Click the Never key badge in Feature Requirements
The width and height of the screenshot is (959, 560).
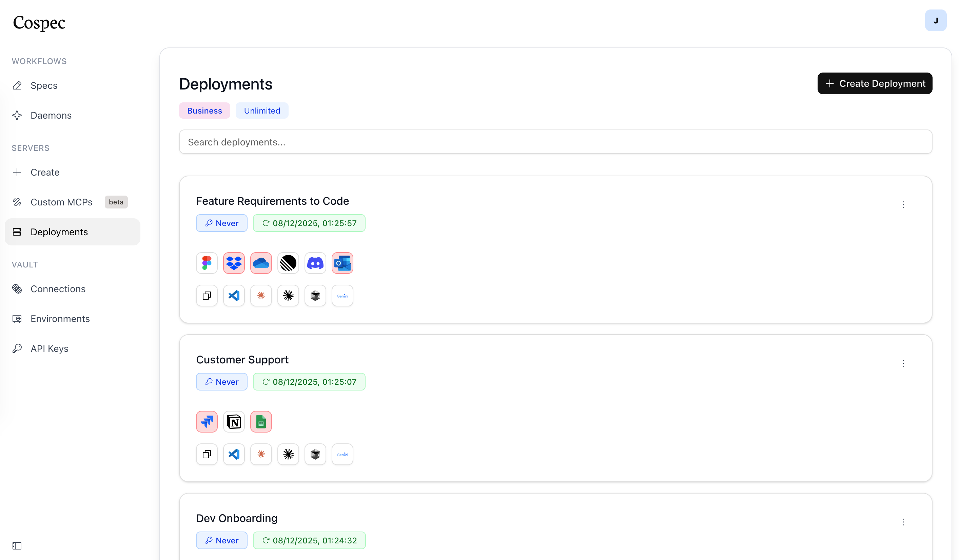221,223
